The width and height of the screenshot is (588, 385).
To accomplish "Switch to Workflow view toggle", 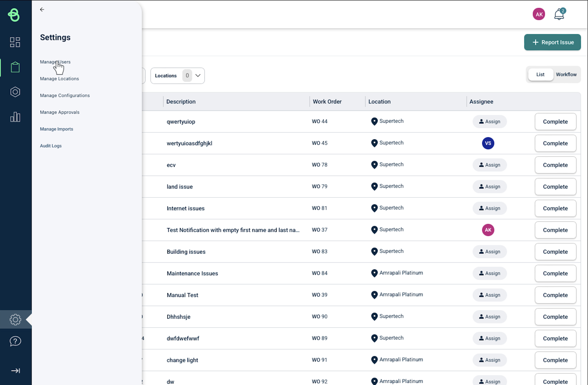I will 566,75.
